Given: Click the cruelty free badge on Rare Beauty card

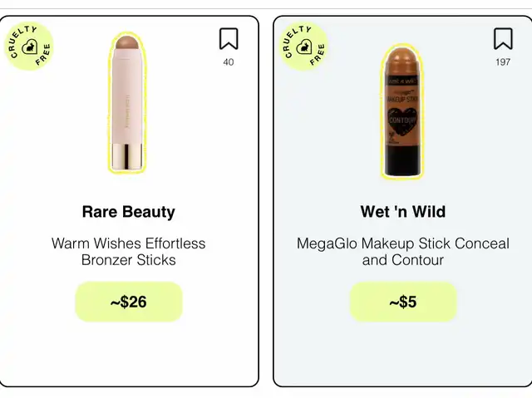Looking at the screenshot, I should point(29,46).
